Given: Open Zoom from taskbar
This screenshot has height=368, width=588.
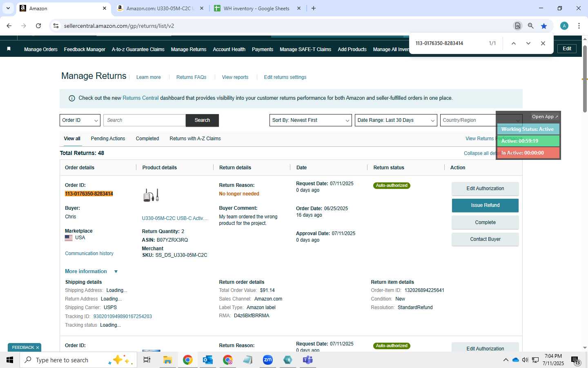Looking at the screenshot, I should 268,360.
